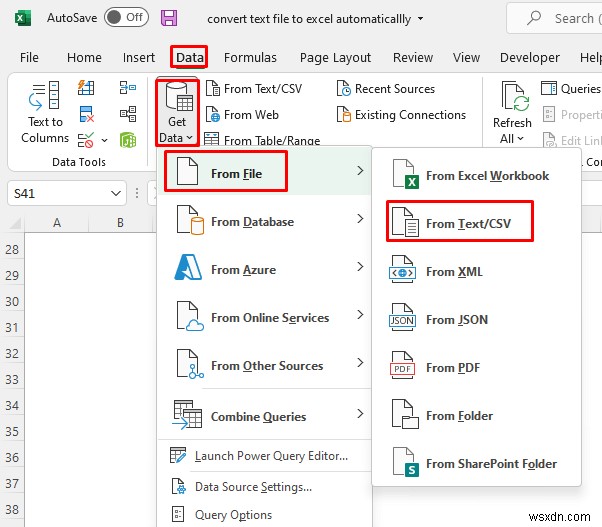The image size is (602, 527).
Task: Choose From PDF in the submenu
Action: pos(476,368)
